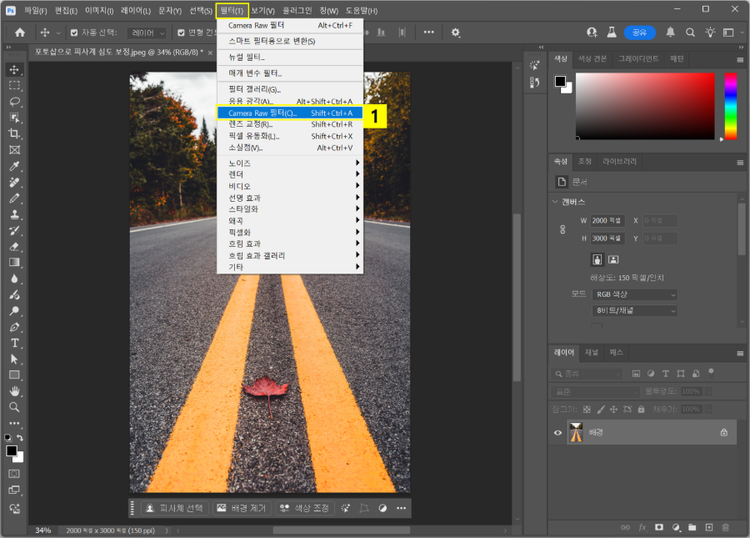Image resolution: width=750 pixels, height=538 pixels.
Task: Open the 레이어 auto-select dropdown
Action: (146, 33)
